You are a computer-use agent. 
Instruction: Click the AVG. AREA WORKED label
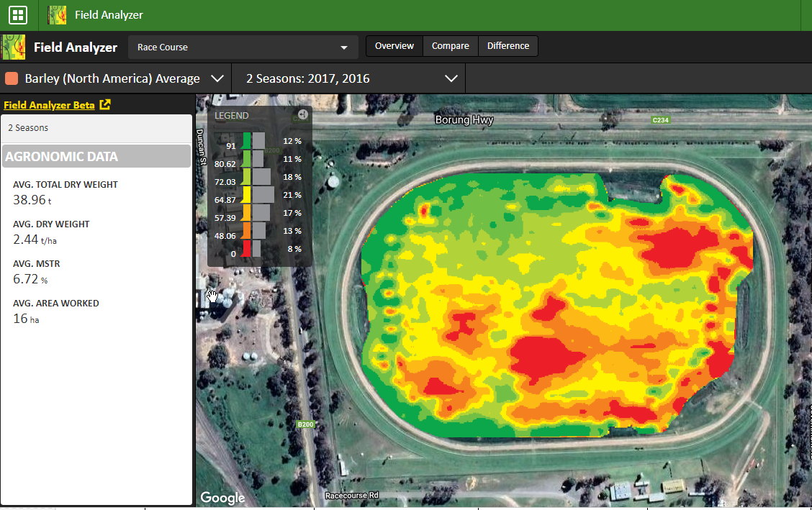[56, 304]
